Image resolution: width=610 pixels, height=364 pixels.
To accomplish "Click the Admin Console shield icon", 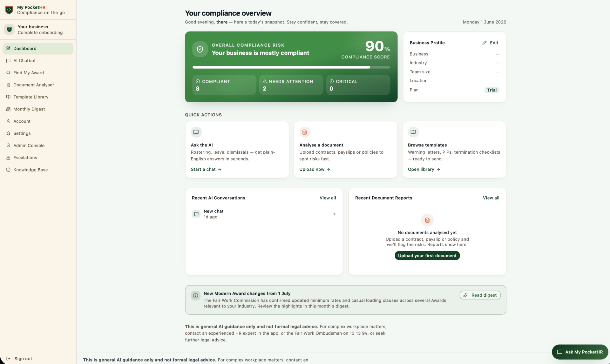I will [x=8, y=145].
